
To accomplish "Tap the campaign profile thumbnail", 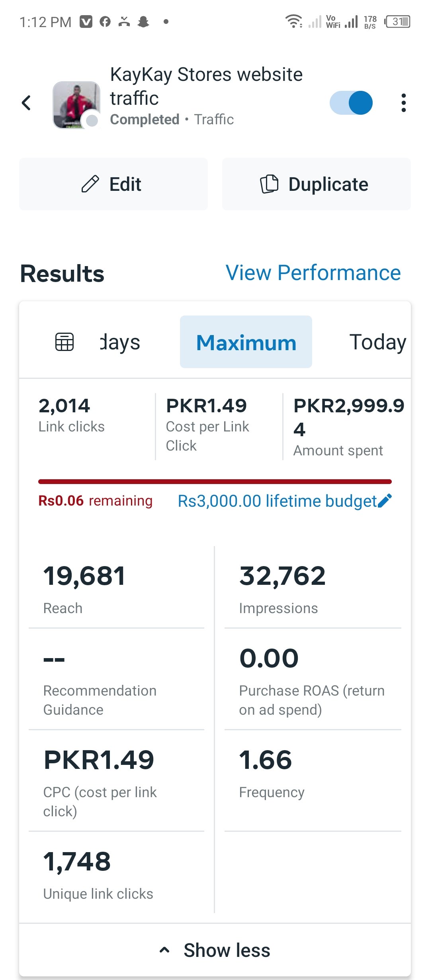I will (x=76, y=104).
